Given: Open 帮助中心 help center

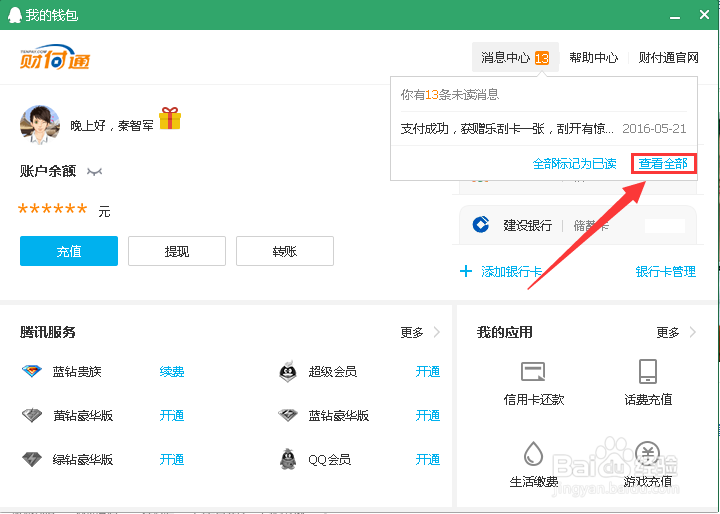Looking at the screenshot, I should (x=593, y=57).
